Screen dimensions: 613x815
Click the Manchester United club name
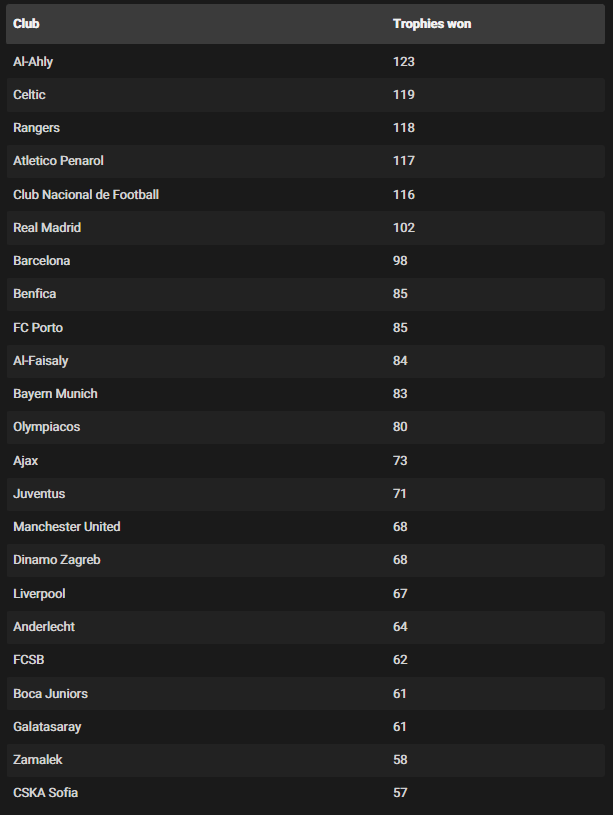(x=66, y=527)
